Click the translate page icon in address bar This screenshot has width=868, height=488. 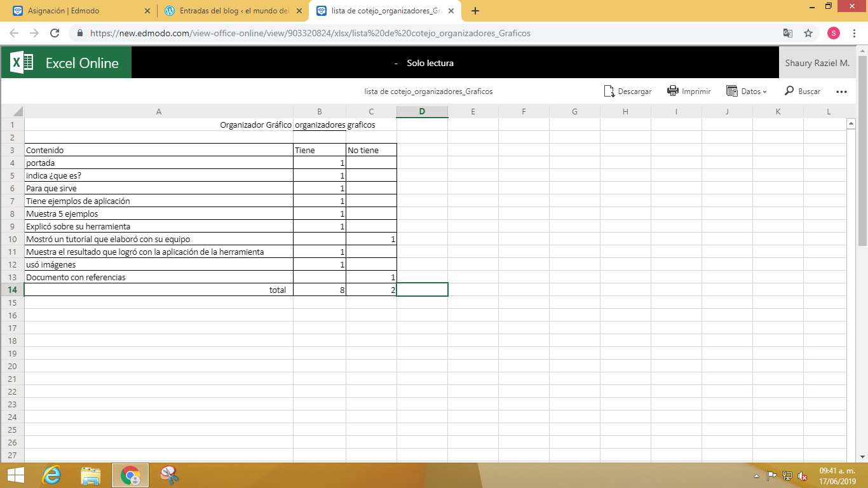[x=788, y=33]
